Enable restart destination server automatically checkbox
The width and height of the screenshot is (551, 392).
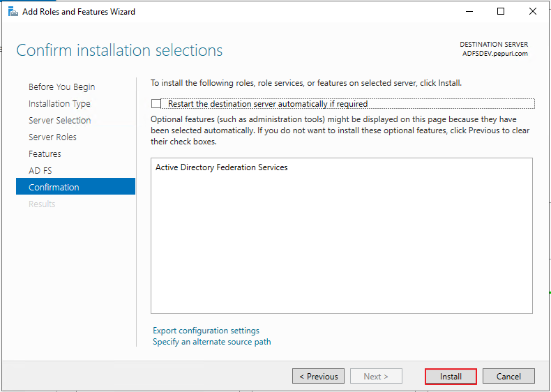[x=156, y=104]
